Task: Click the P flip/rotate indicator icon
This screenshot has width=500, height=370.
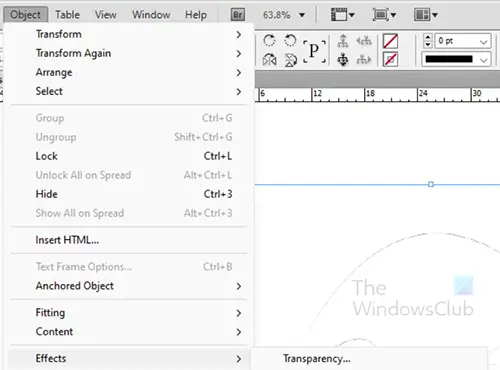Action: (x=314, y=51)
